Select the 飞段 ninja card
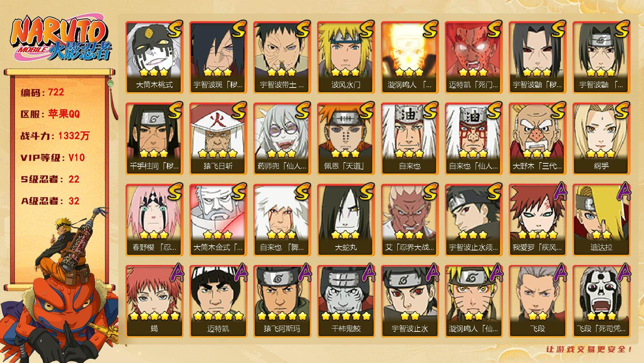The image size is (644, 363). 537,301
